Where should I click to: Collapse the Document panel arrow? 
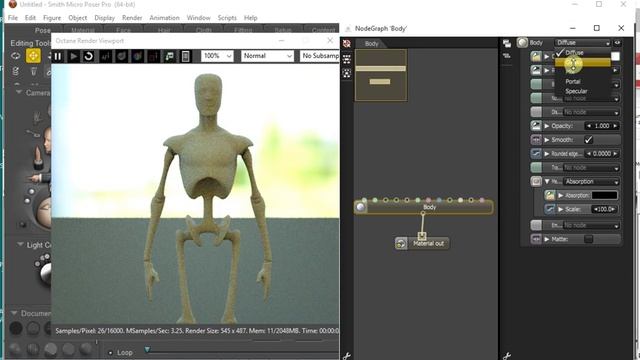click(14, 313)
